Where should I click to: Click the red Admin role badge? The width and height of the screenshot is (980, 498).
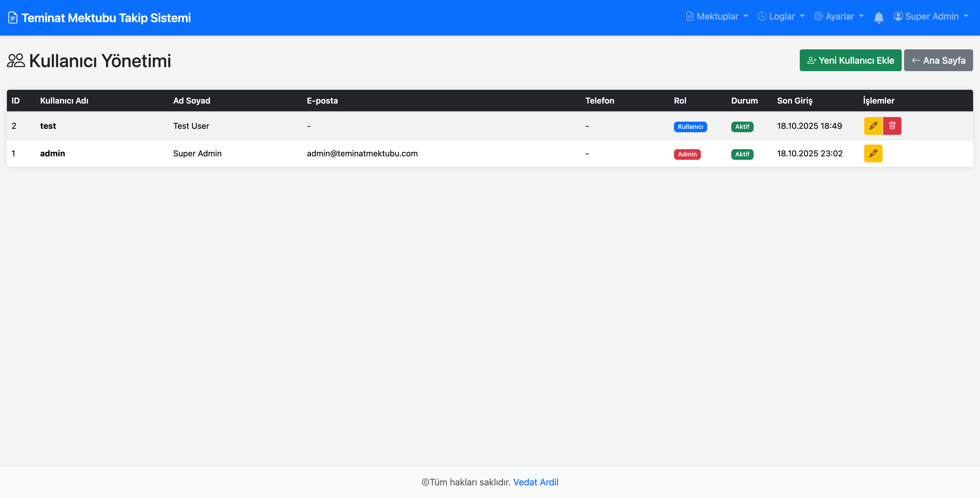pyautogui.click(x=687, y=154)
